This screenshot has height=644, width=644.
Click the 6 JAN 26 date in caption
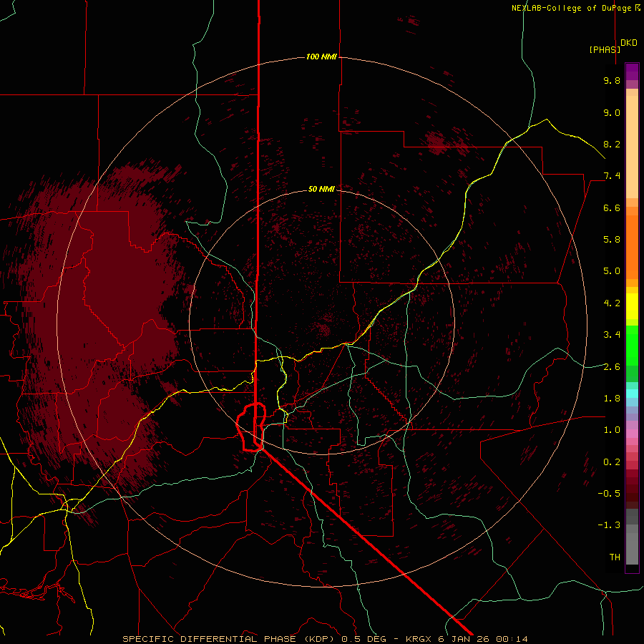click(464, 639)
